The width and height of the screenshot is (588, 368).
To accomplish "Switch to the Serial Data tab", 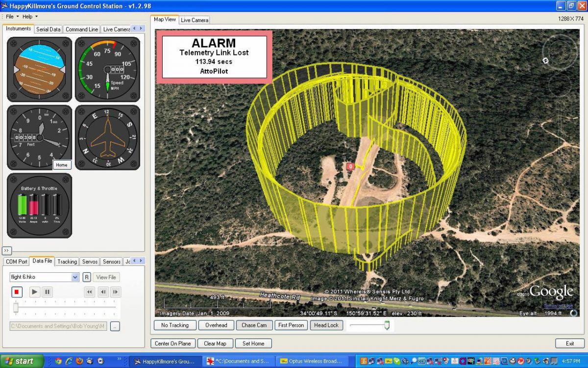I will (x=49, y=29).
